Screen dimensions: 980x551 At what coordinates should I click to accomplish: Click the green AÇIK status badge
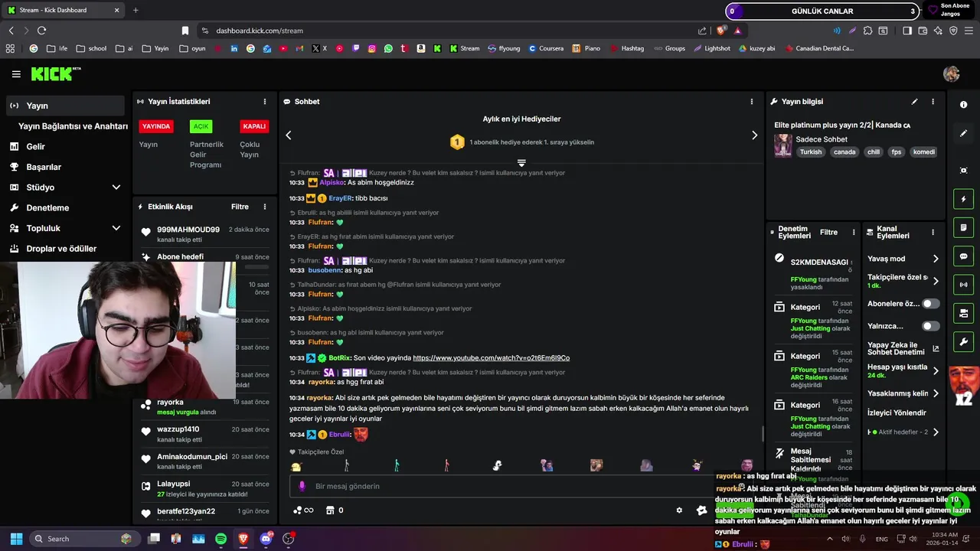(201, 127)
